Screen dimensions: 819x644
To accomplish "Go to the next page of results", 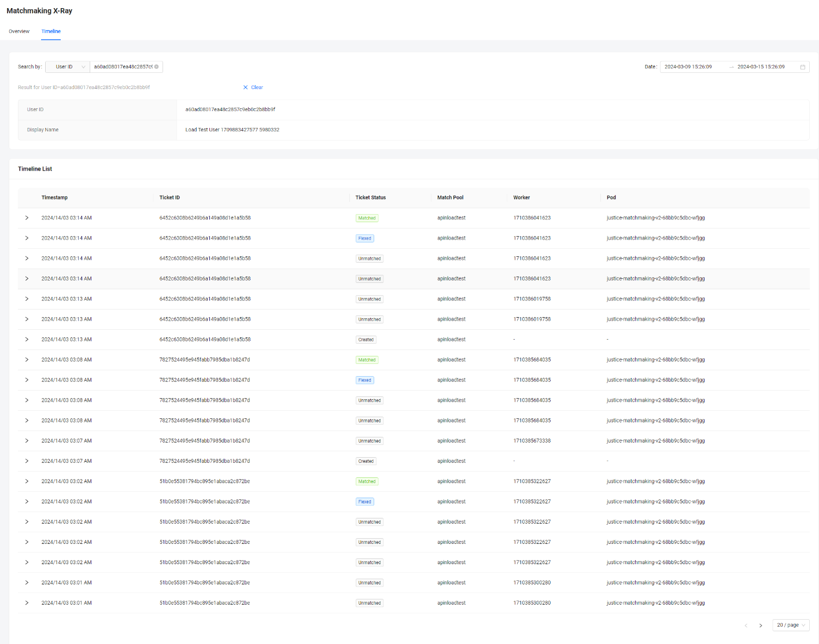I will click(761, 625).
